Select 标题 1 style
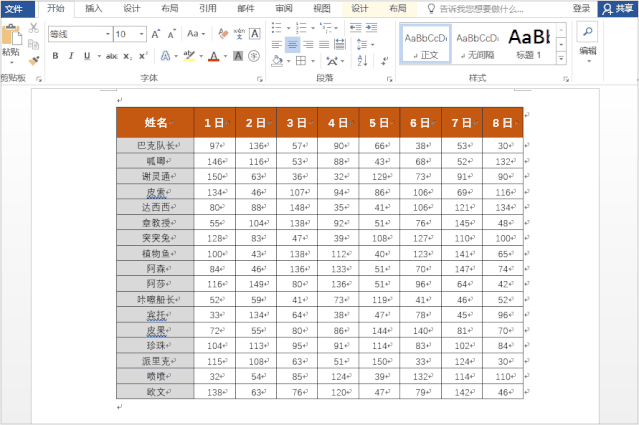Screen dimensions: 639x425 tap(529, 44)
